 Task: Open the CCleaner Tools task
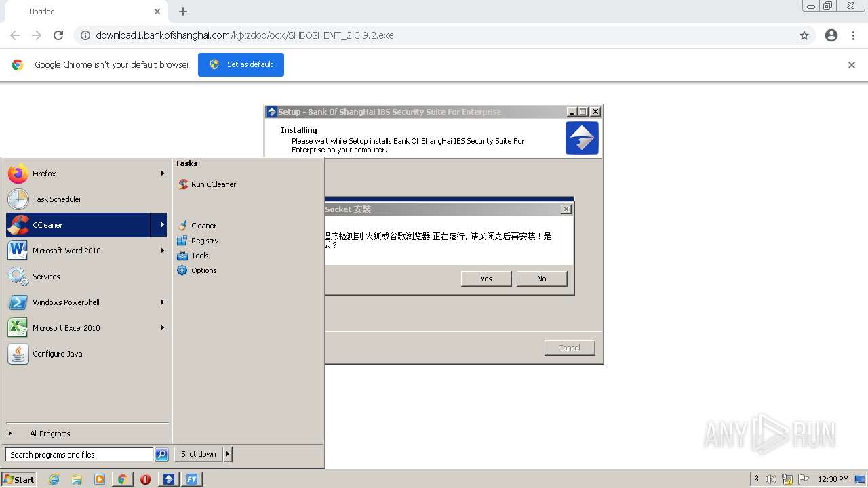[x=193, y=256]
